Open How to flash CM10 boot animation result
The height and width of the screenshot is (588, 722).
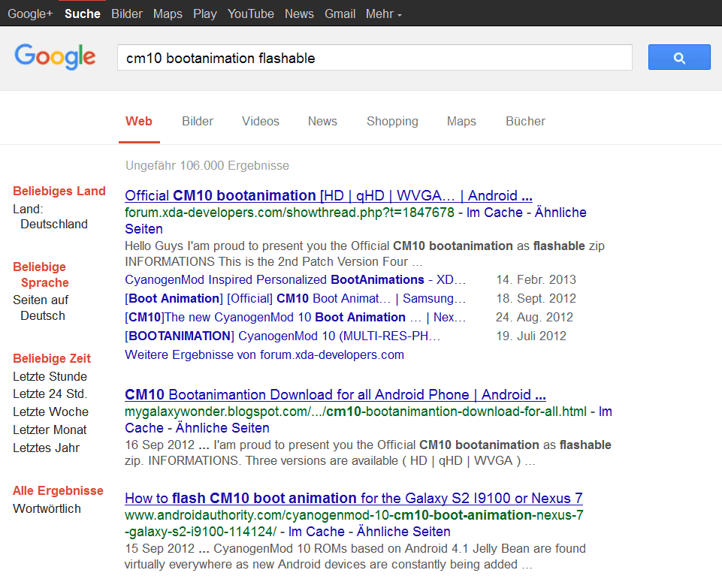(354, 499)
